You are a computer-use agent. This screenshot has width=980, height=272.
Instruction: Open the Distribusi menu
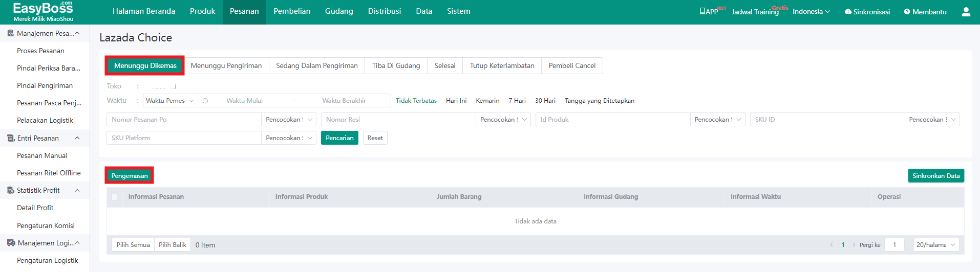[x=385, y=11]
